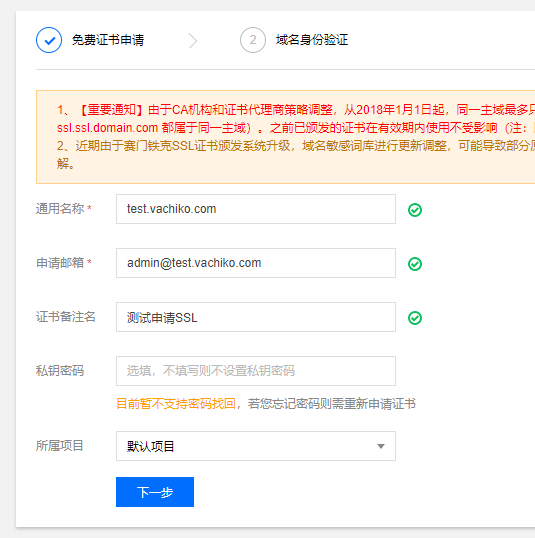Click the blue checkmark step-one icon

click(x=49, y=40)
